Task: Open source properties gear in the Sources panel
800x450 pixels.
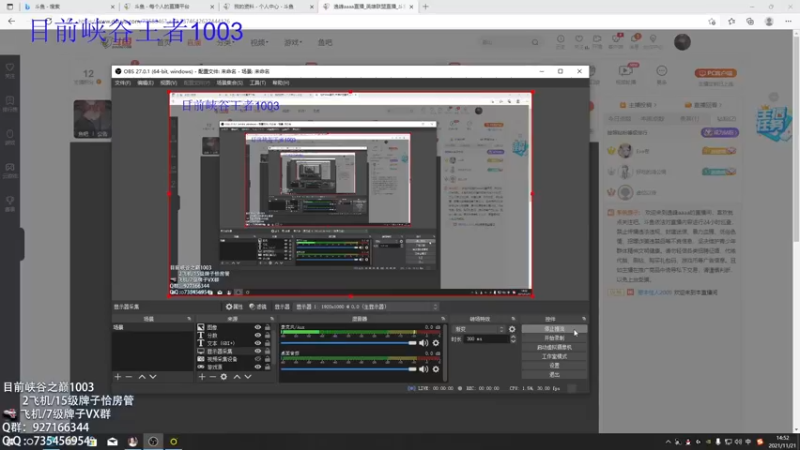Action: tap(223, 377)
